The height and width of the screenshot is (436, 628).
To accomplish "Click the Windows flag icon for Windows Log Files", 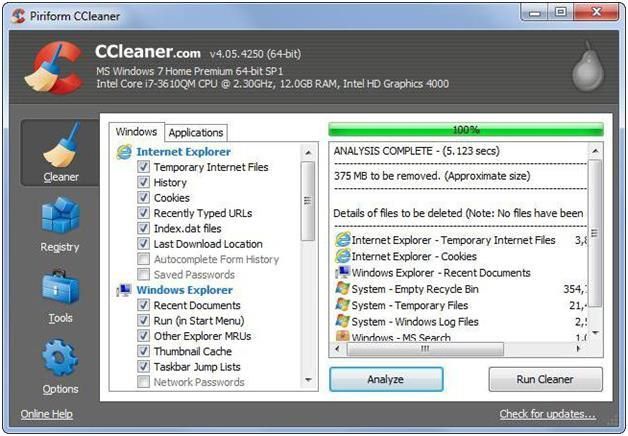I will click(343, 321).
